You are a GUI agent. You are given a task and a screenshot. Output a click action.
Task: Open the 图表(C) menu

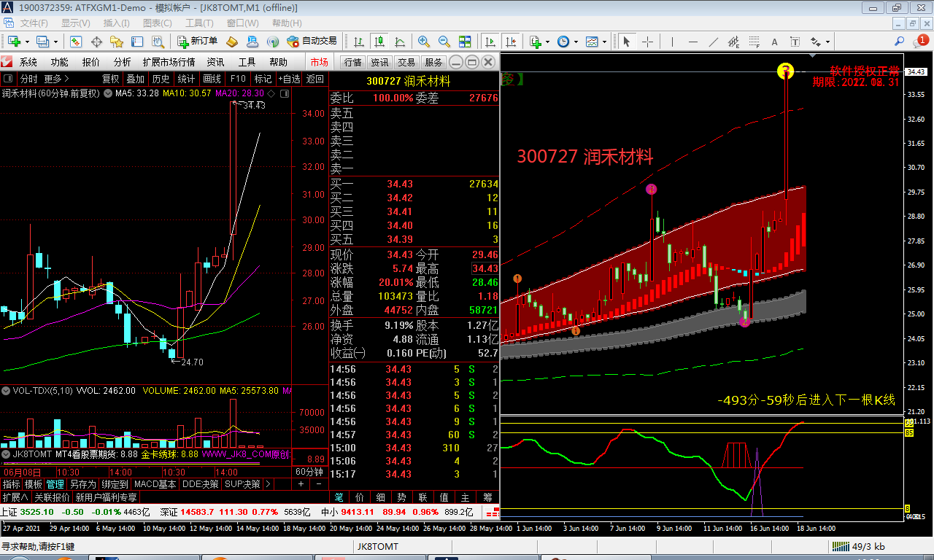[x=158, y=23]
